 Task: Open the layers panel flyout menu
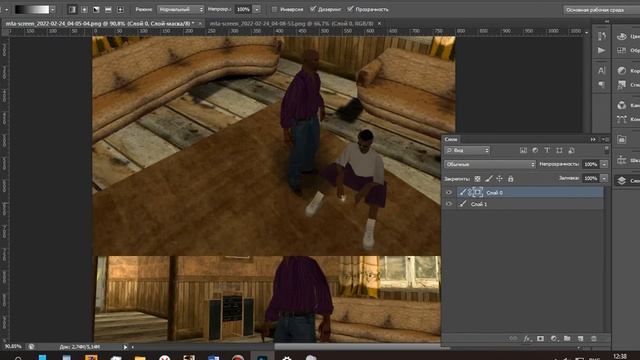[605, 139]
